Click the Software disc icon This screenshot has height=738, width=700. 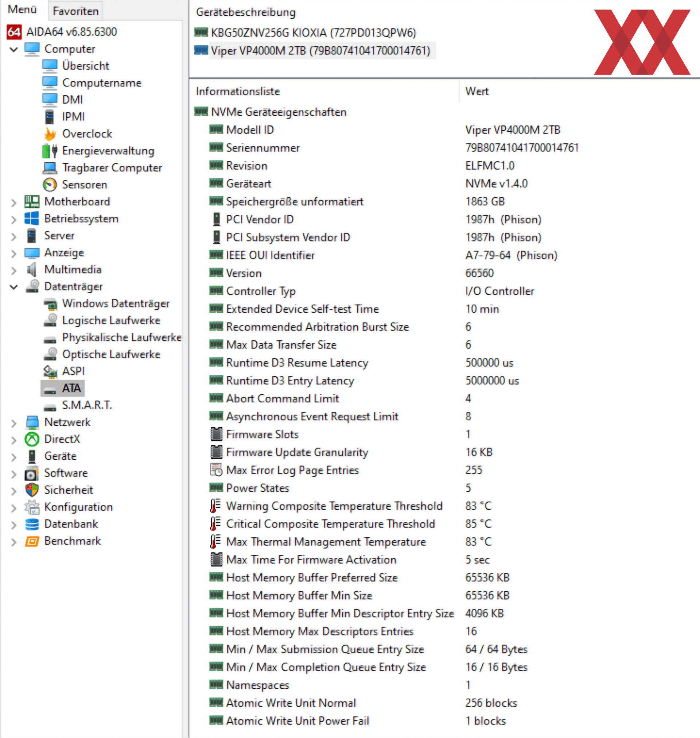[32, 474]
